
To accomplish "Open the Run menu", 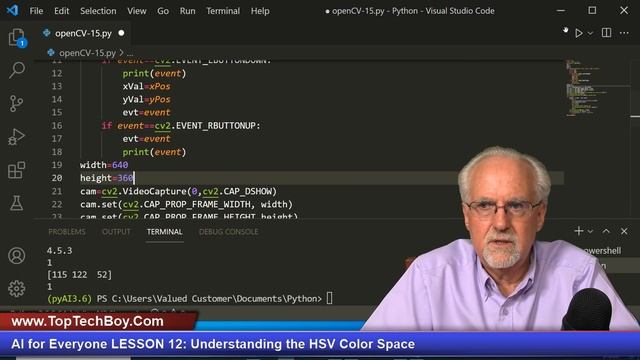I will click(187, 11).
